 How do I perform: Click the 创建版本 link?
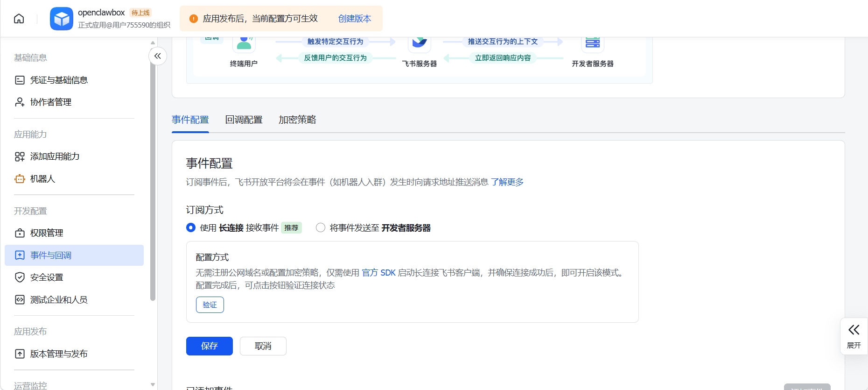[x=355, y=19]
